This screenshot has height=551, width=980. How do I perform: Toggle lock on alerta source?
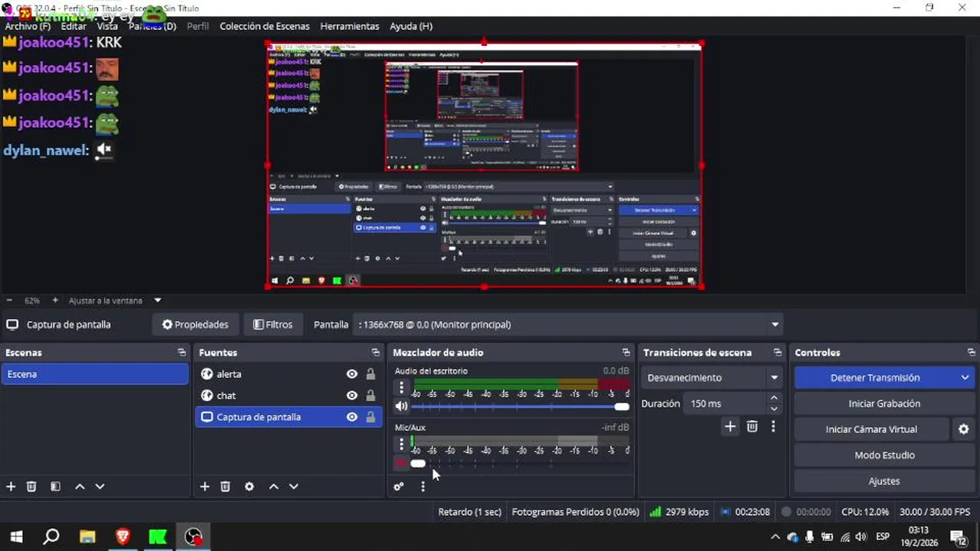click(371, 374)
